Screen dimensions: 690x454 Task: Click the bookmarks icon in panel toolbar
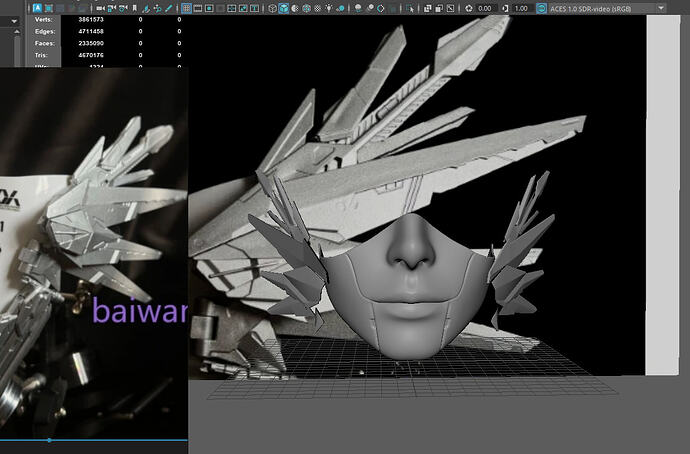click(x=134, y=8)
